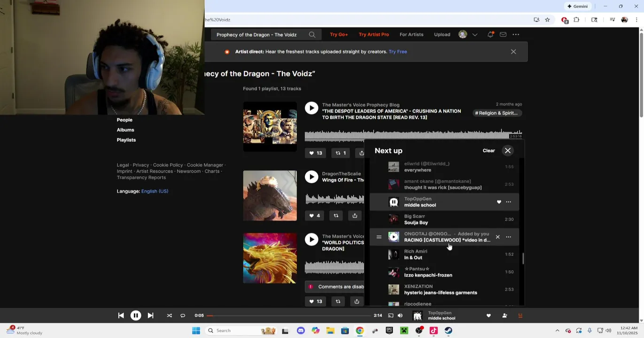Mute the player volume
Screen dimensions: 644x338
click(x=400, y=315)
